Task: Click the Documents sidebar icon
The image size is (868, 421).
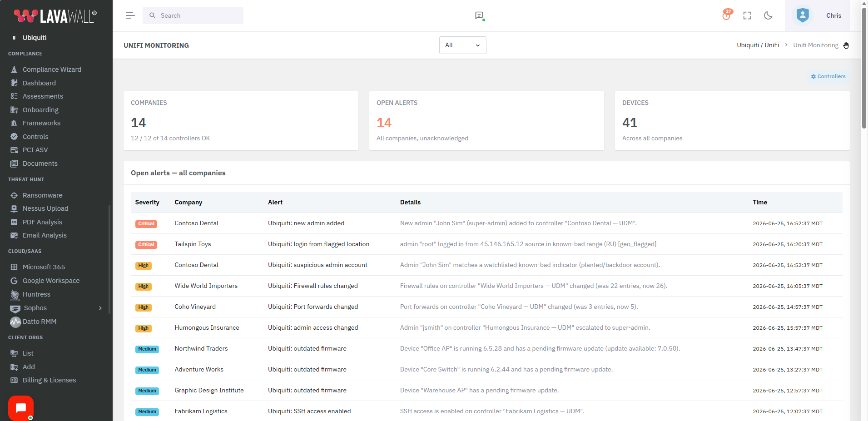Action: pyautogui.click(x=14, y=163)
